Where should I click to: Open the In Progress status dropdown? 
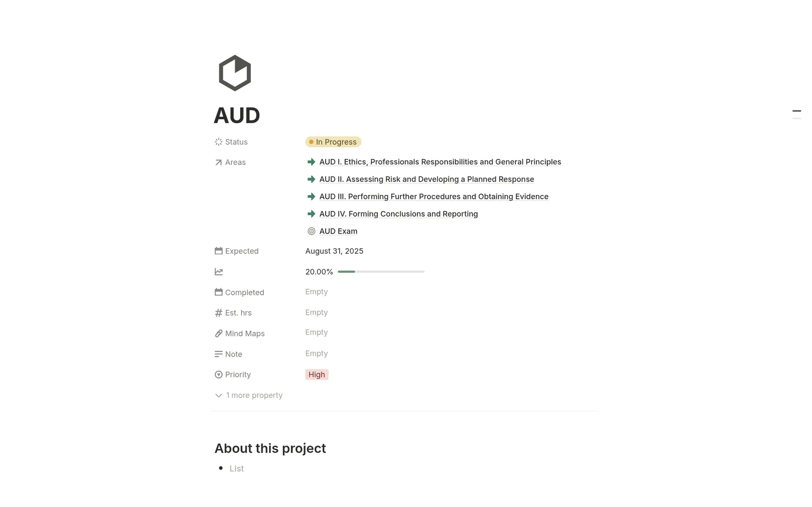333,142
